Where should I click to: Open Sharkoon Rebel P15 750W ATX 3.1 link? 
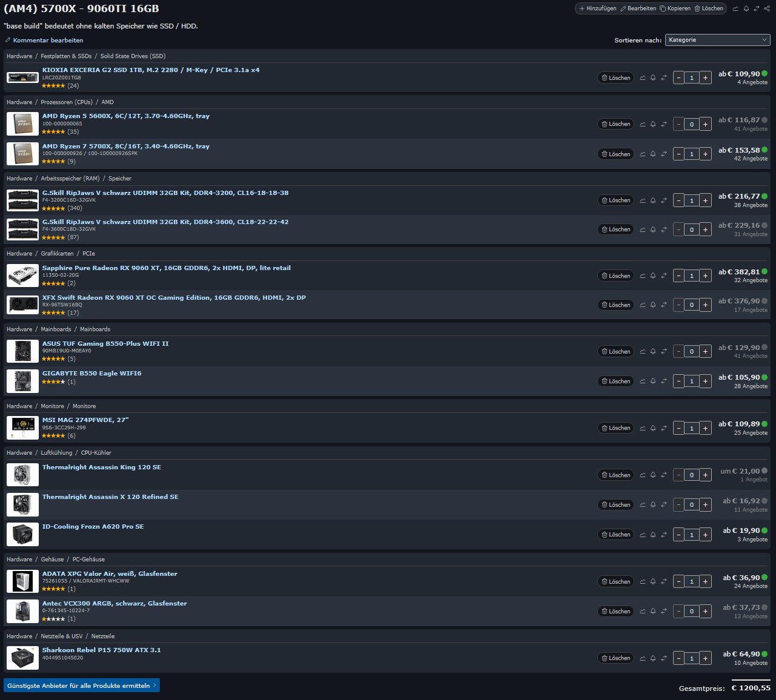pyautogui.click(x=102, y=650)
